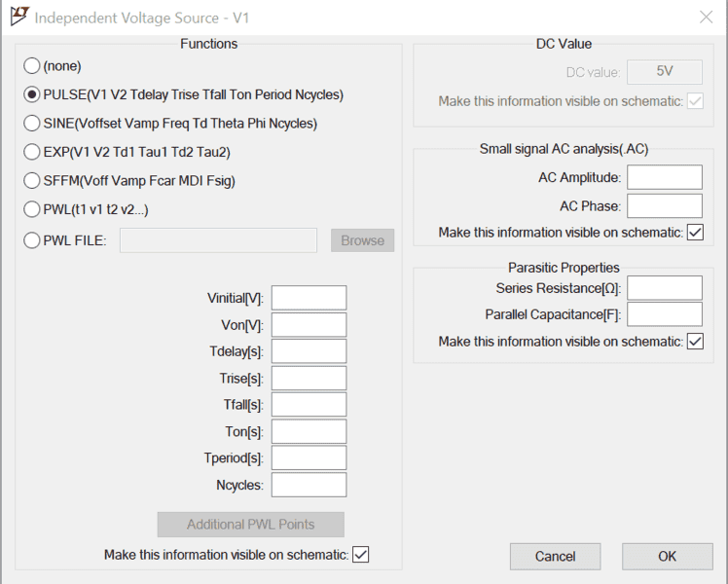The image size is (728, 584).
Task: Close the Independent Voltage Source dialog
Action: tap(706, 17)
